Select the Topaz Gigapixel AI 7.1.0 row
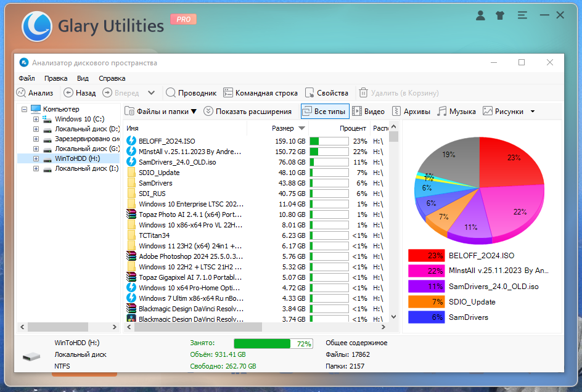Image resolution: width=582 pixels, height=392 pixels. (x=256, y=277)
